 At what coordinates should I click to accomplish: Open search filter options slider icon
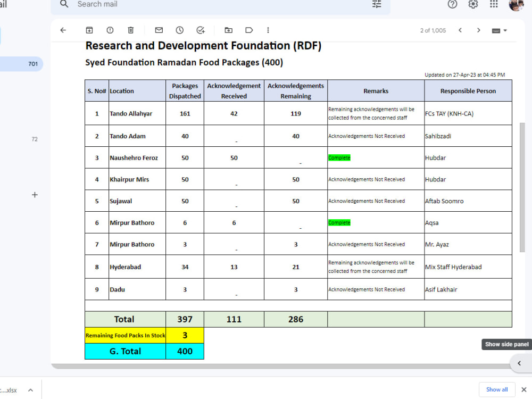[x=377, y=4]
